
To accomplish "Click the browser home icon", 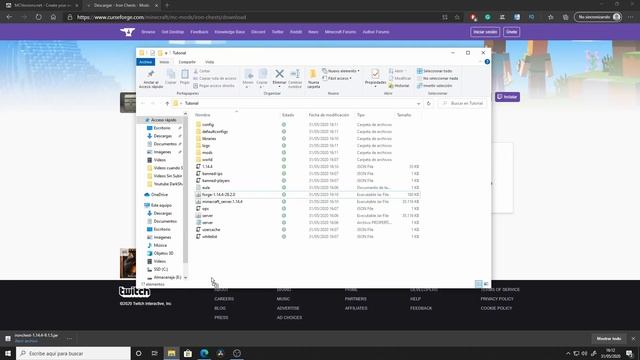I will point(53,17).
